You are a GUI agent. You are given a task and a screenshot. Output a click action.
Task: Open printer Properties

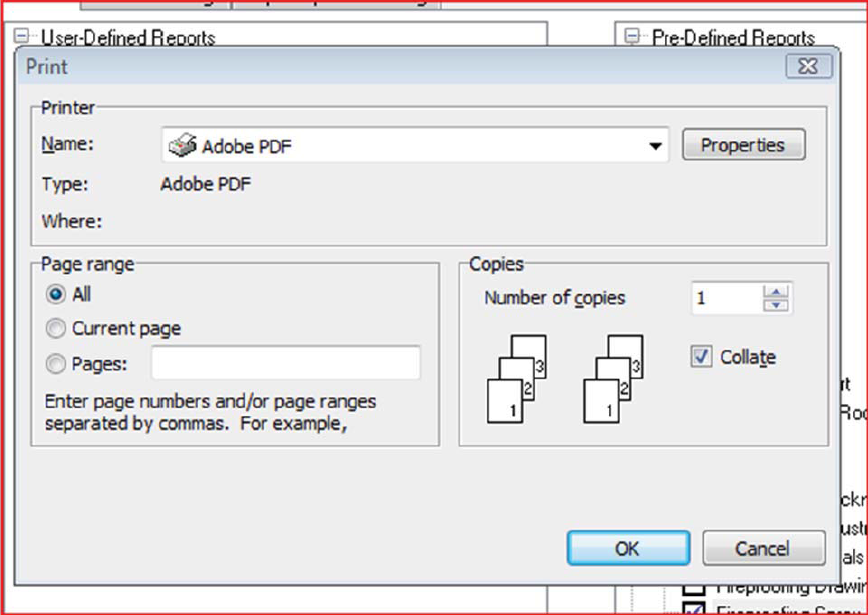(742, 145)
